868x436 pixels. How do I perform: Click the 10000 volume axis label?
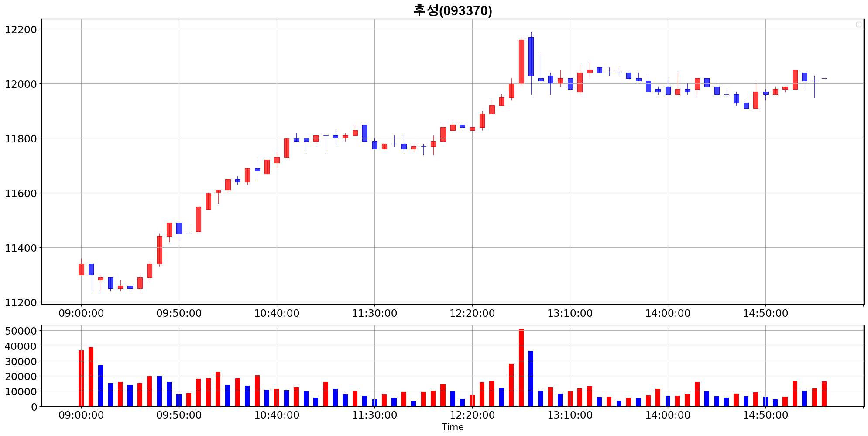pyautogui.click(x=21, y=392)
